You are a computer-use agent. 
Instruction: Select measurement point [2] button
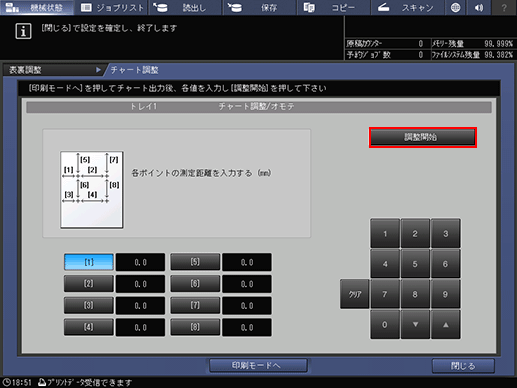[x=89, y=284]
